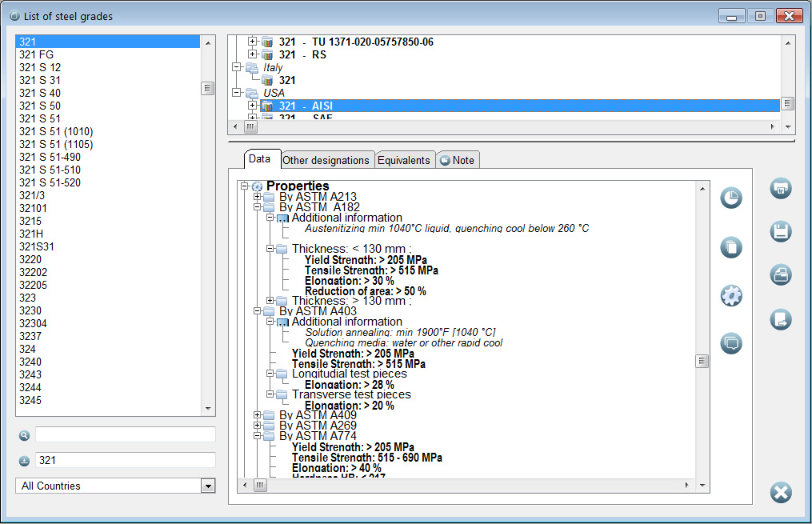
Task: Click the export document arrow icon
Action: 781,319
